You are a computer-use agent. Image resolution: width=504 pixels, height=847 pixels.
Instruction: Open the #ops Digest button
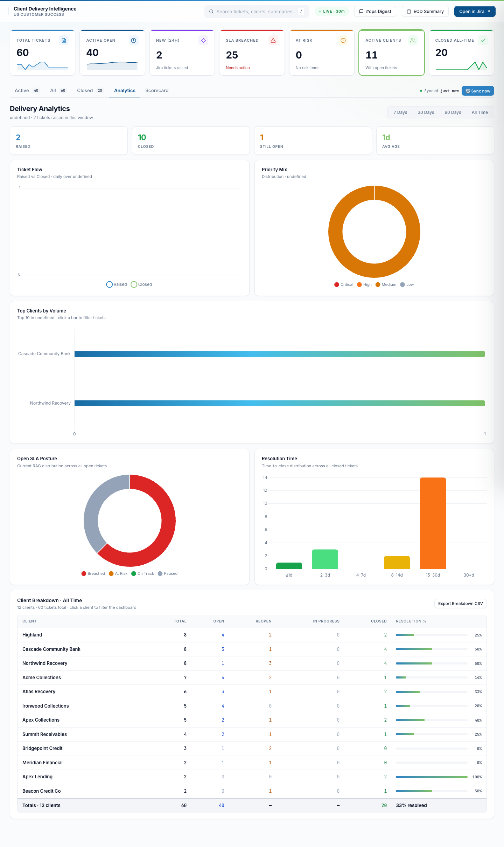pos(375,12)
